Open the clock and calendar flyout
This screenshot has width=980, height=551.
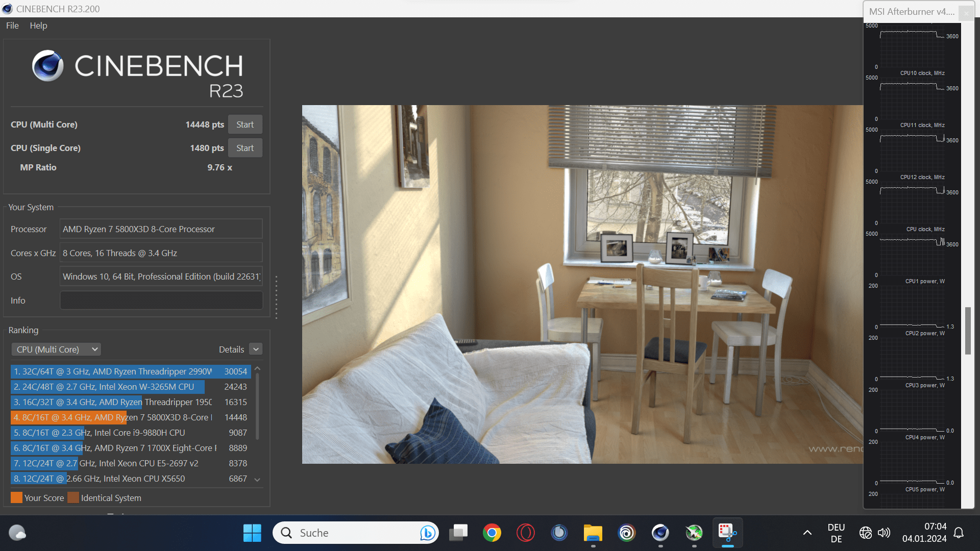tap(924, 533)
